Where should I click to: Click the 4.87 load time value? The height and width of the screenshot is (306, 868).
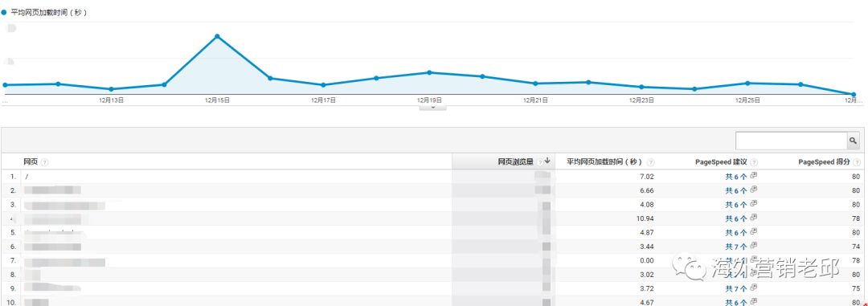coord(646,232)
